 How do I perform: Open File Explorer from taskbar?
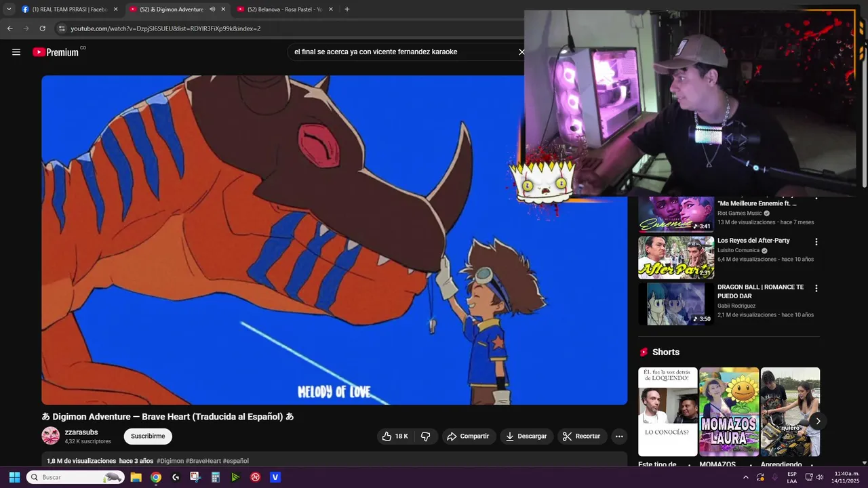pyautogui.click(x=136, y=477)
